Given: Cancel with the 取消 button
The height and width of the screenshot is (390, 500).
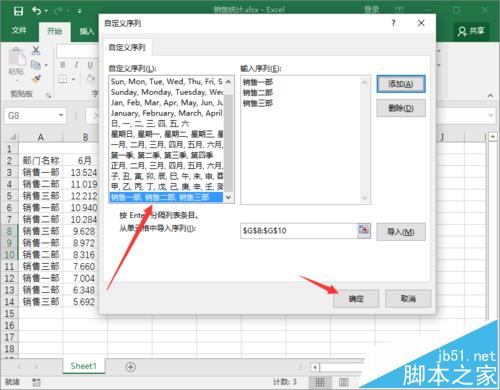Looking at the screenshot, I should click(x=408, y=298).
